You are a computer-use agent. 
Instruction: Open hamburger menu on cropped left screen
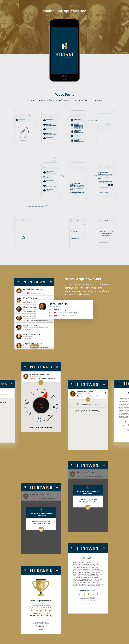[x=11, y=384]
